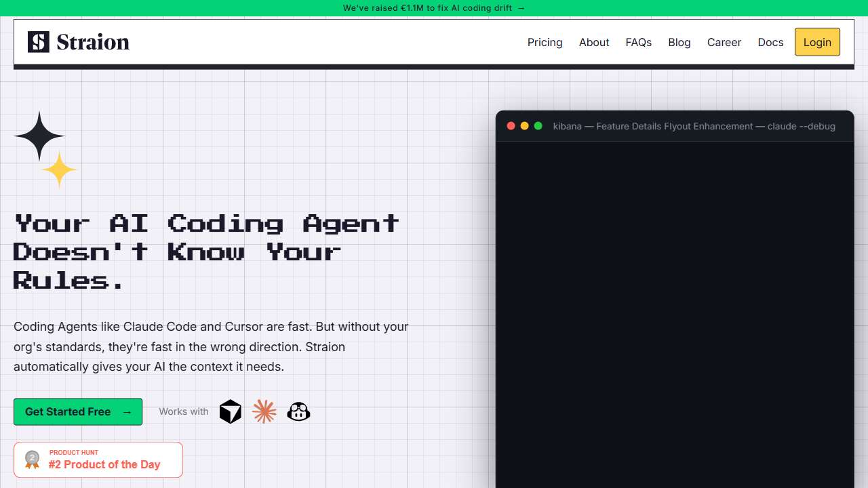Viewport: 868px width, 488px height.
Task: Go to the About page
Action: click(594, 42)
